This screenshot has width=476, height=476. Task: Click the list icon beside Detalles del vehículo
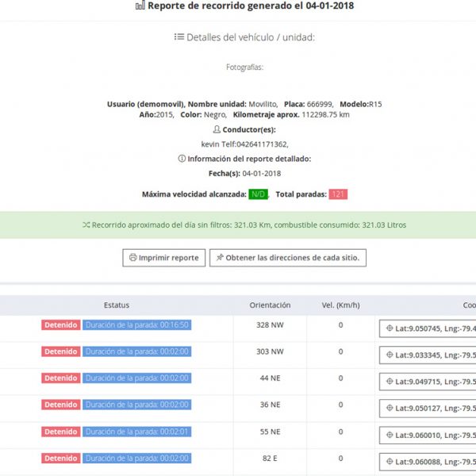click(178, 36)
